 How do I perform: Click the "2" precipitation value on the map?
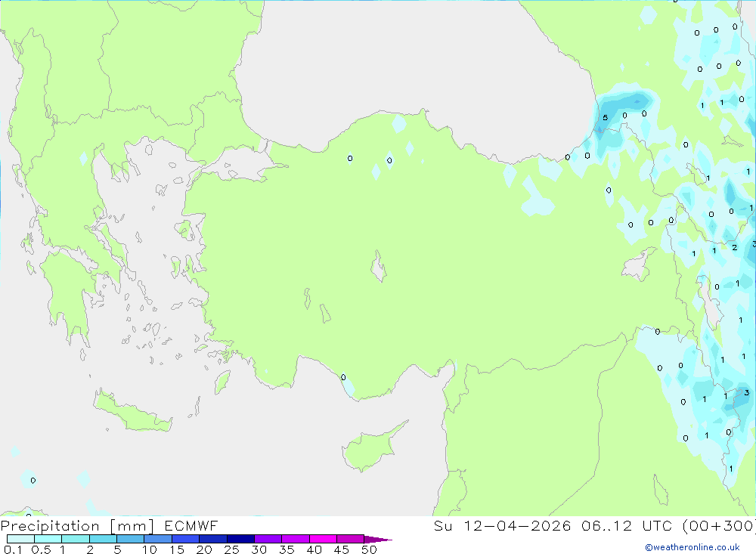pyautogui.click(x=734, y=247)
